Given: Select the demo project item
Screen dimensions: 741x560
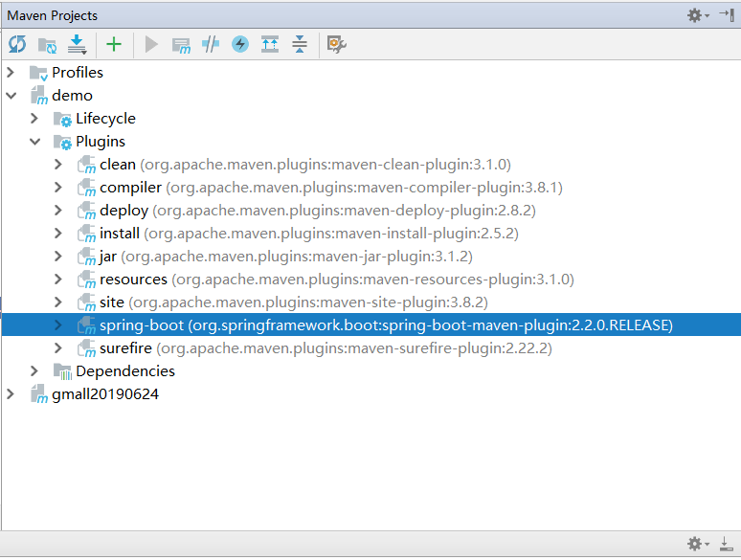Looking at the screenshot, I should (x=73, y=96).
